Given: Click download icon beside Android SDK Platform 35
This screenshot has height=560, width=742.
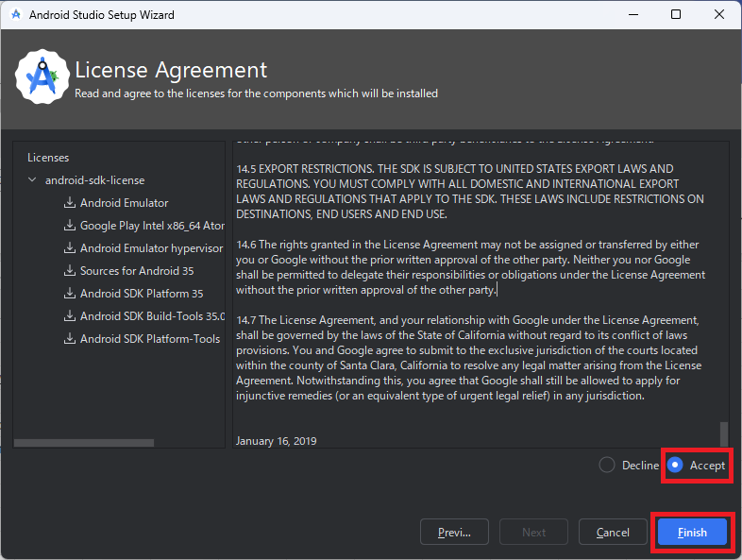Looking at the screenshot, I should click(x=70, y=294).
